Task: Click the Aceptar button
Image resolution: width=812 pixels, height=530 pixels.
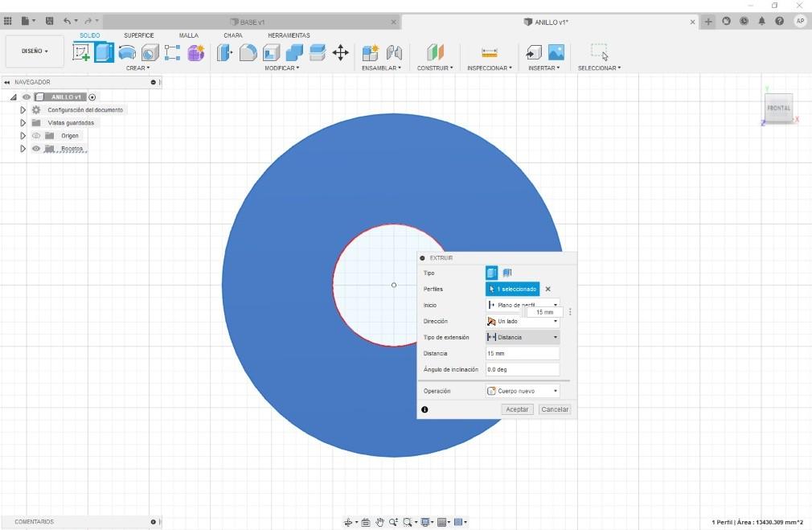Action: pyautogui.click(x=517, y=409)
